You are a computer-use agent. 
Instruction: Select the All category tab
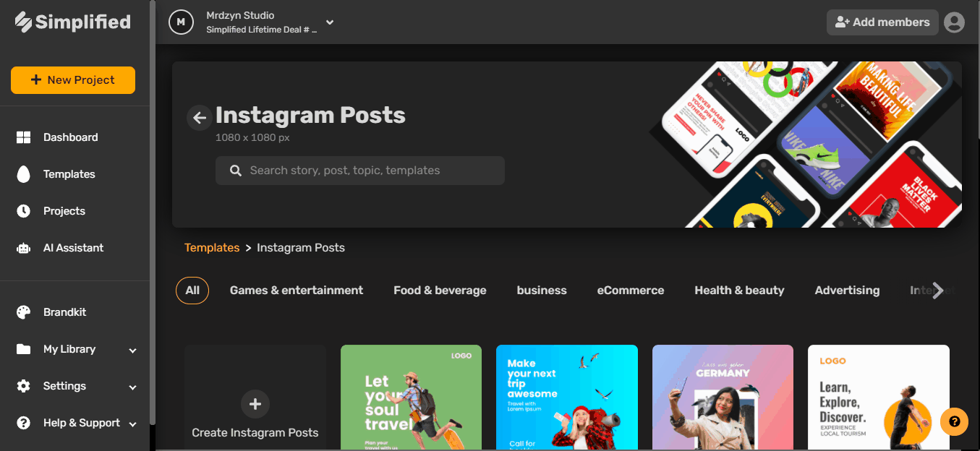click(192, 291)
